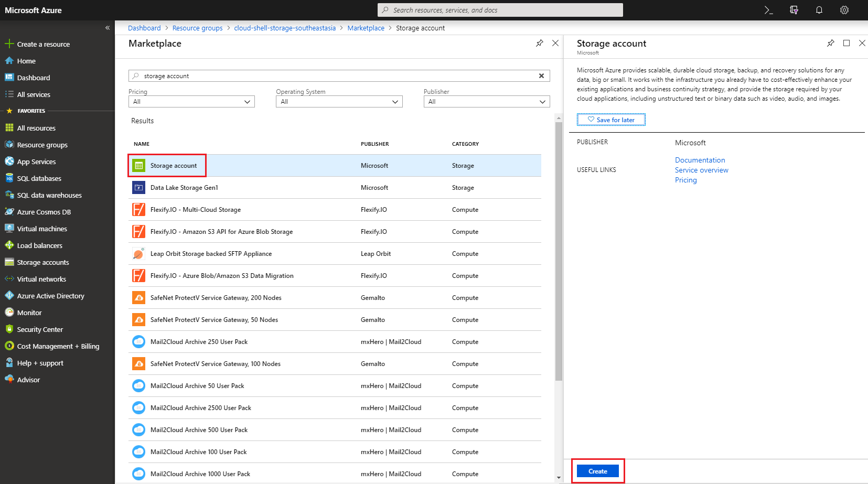The image size is (868, 484).
Task: Click the results list vertical scrollbar
Action: pos(559,252)
